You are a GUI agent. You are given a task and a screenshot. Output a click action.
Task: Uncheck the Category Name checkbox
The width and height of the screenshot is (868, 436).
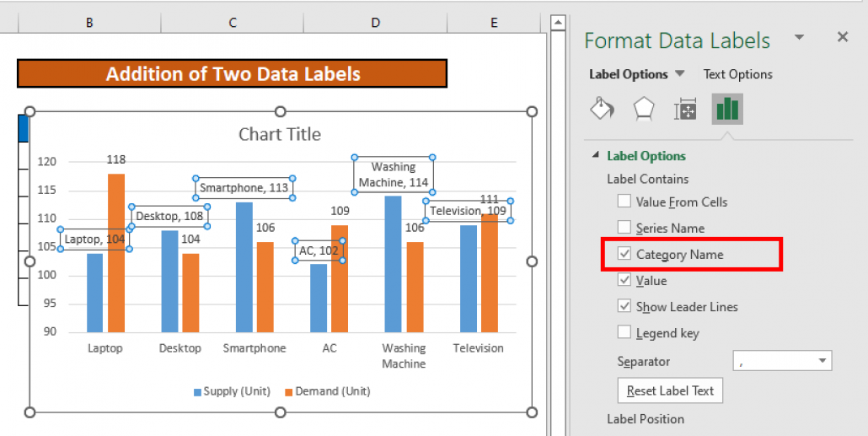coord(624,254)
